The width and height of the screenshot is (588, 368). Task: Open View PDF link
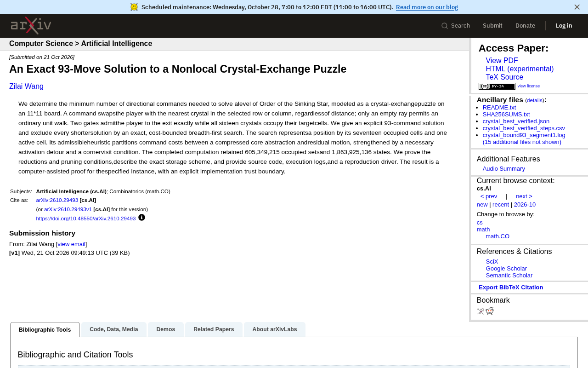[502, 61]
